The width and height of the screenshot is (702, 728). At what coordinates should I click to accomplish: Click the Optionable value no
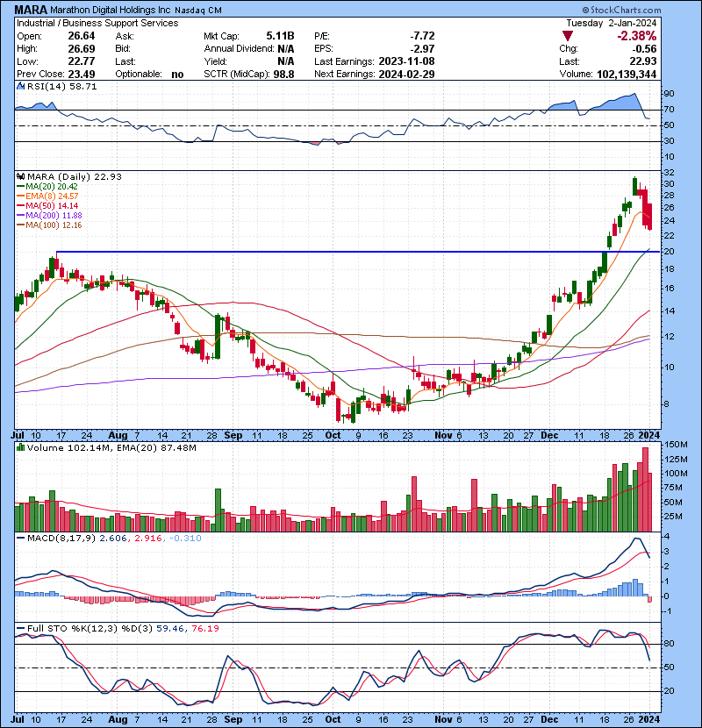pyautogui.click(x=177, y=75)
